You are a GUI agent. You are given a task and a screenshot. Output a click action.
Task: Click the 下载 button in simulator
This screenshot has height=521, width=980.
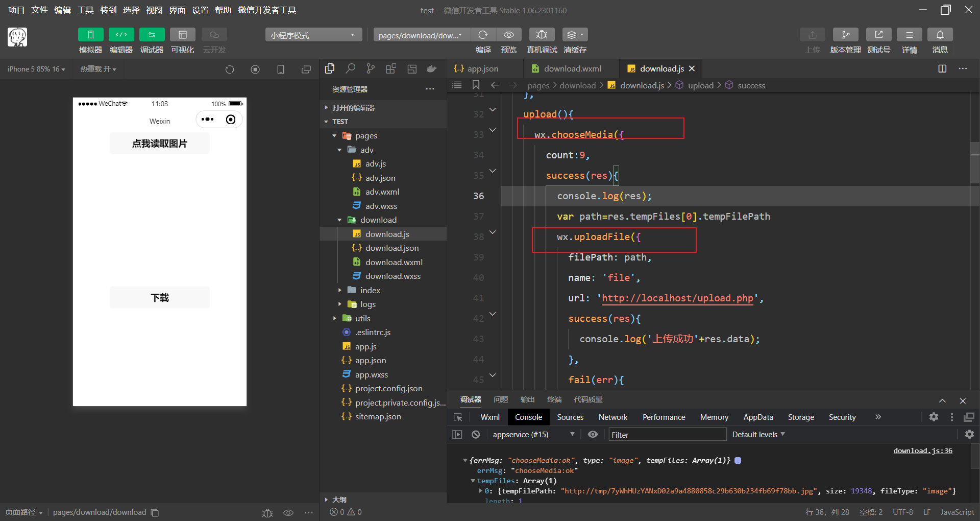point(160,298)
